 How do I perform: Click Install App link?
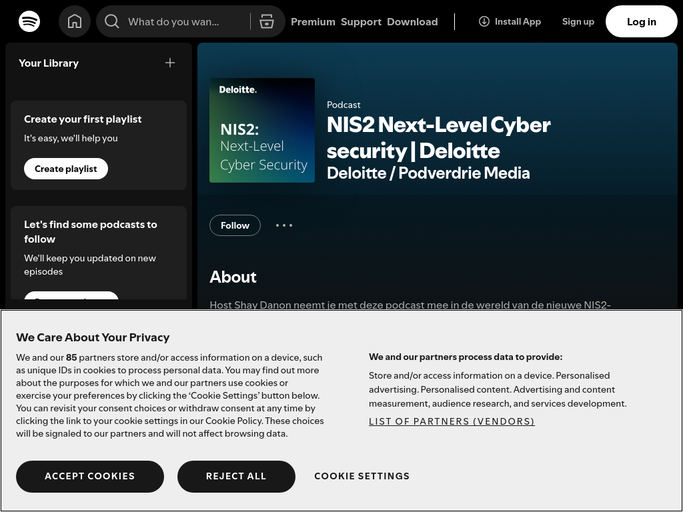[510, 21]
